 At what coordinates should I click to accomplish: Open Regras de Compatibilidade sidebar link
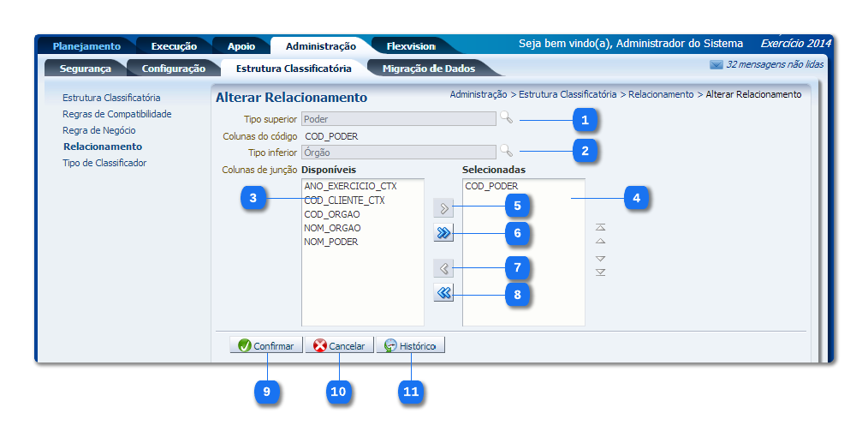point(116,114)
